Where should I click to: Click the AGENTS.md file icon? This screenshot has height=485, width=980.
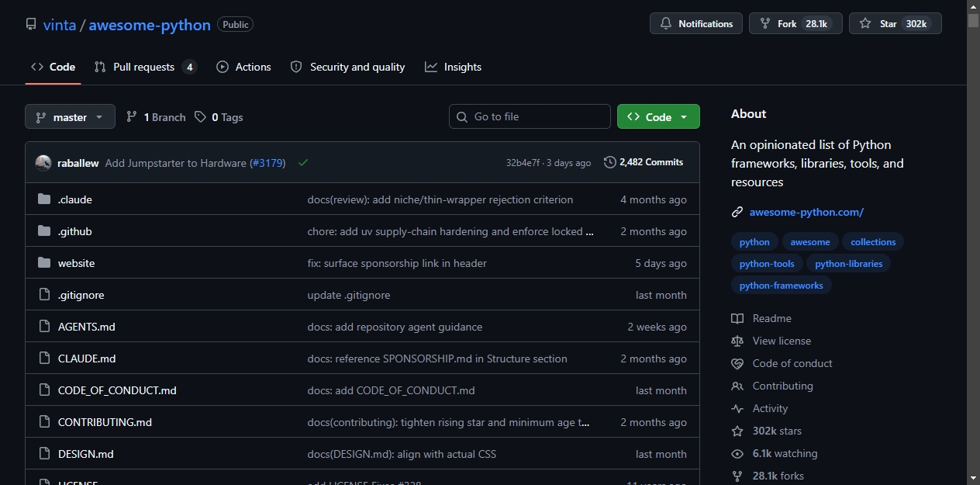click(x=44, y=327)
